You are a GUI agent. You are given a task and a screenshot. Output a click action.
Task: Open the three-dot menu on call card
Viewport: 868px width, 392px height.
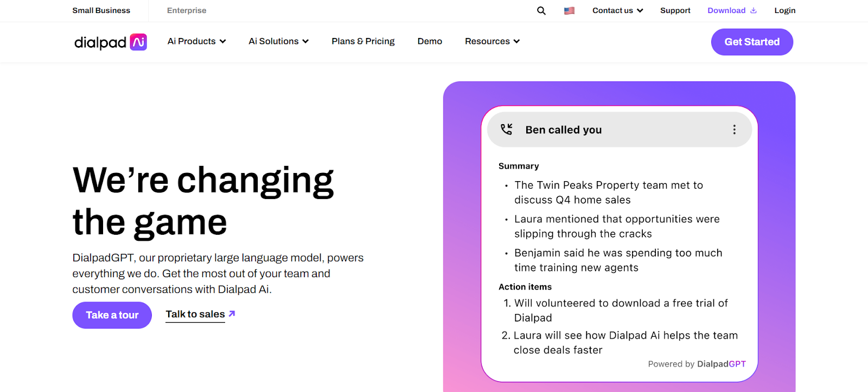[x=734, y=130]
